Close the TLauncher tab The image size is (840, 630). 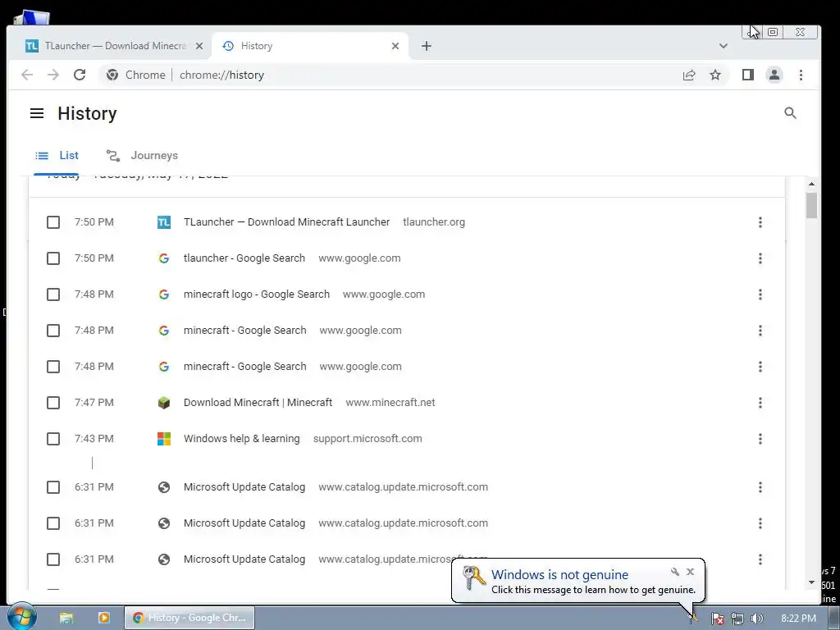coord(199,46)
